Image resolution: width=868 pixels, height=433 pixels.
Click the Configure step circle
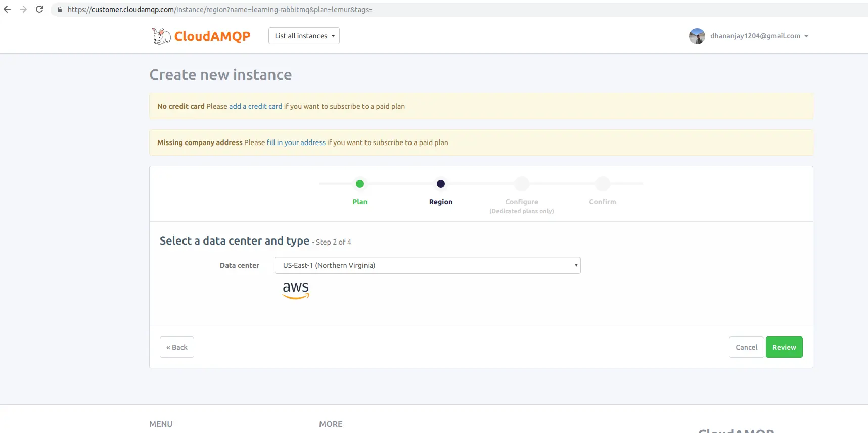[522, 184]
